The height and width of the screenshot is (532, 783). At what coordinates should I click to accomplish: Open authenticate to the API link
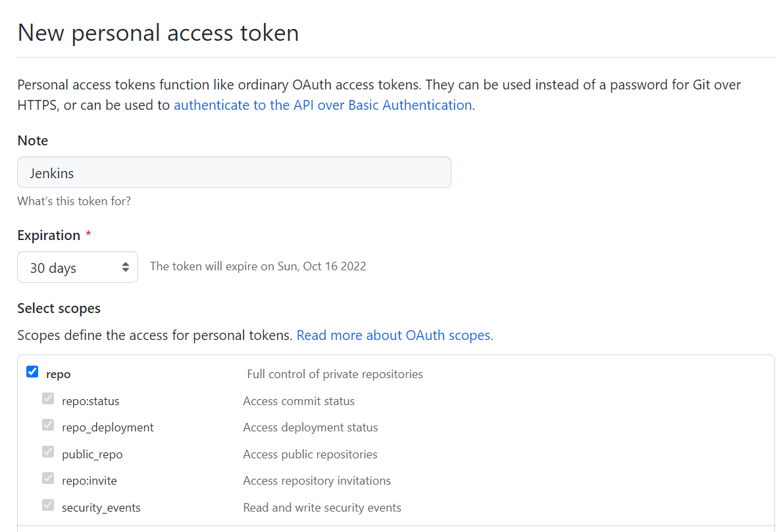click(x=322, y=105)
